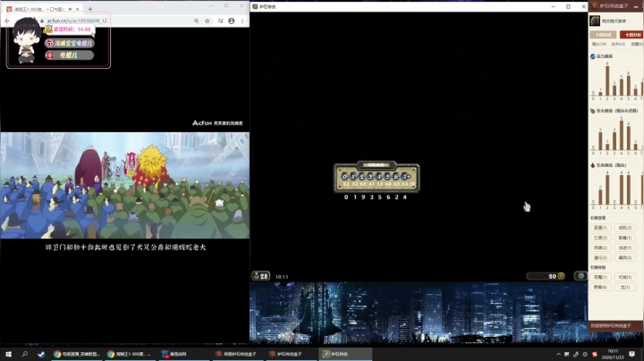Viewport: 644px width, 361px height.
Task: Select the mana cost 5 crystal
Action: (x=387, y=176)
